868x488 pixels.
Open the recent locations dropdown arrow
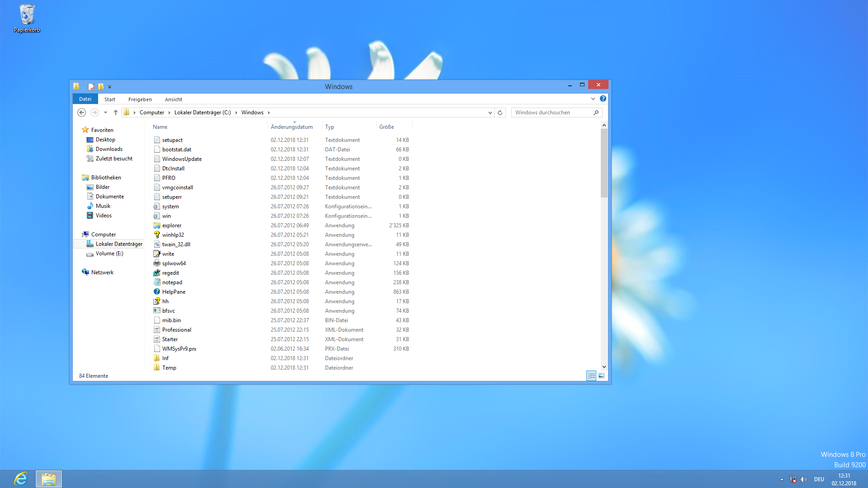[x=105, y=113]
